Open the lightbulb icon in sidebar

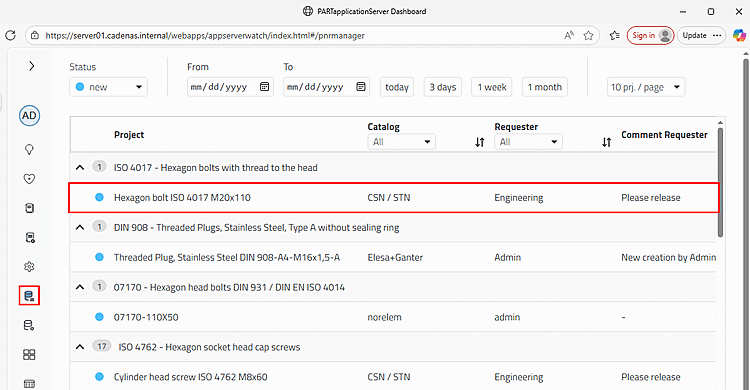point(29,150)
